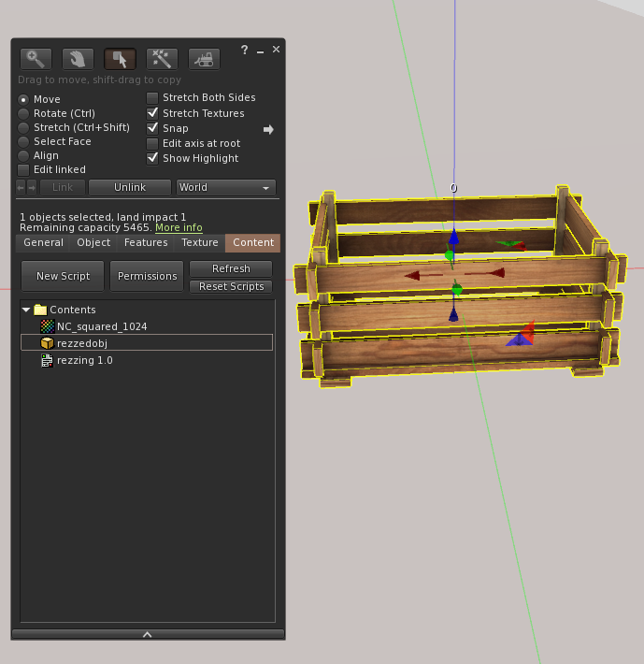Screen dimensions: 644x664
Task: Open the More info link
Action: 179,228
